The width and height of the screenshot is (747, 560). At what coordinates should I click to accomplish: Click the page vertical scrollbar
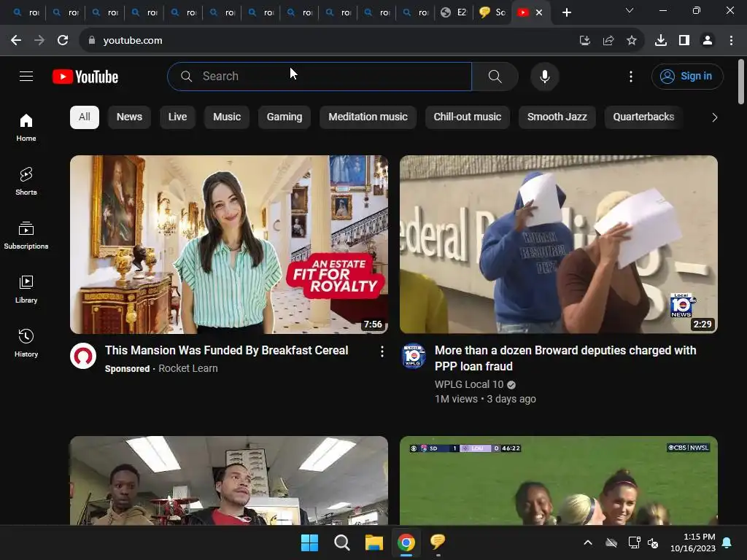coord(741,81)
